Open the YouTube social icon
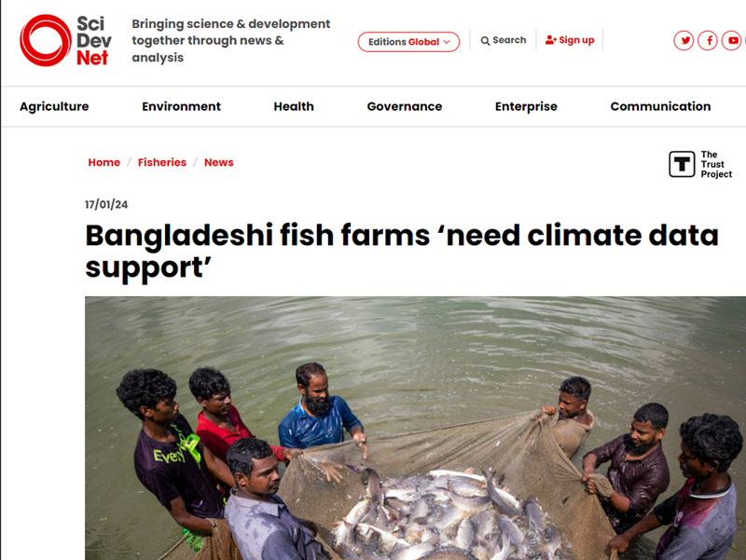Viewport: 746px width, 560px height. (x=732, y=40)
